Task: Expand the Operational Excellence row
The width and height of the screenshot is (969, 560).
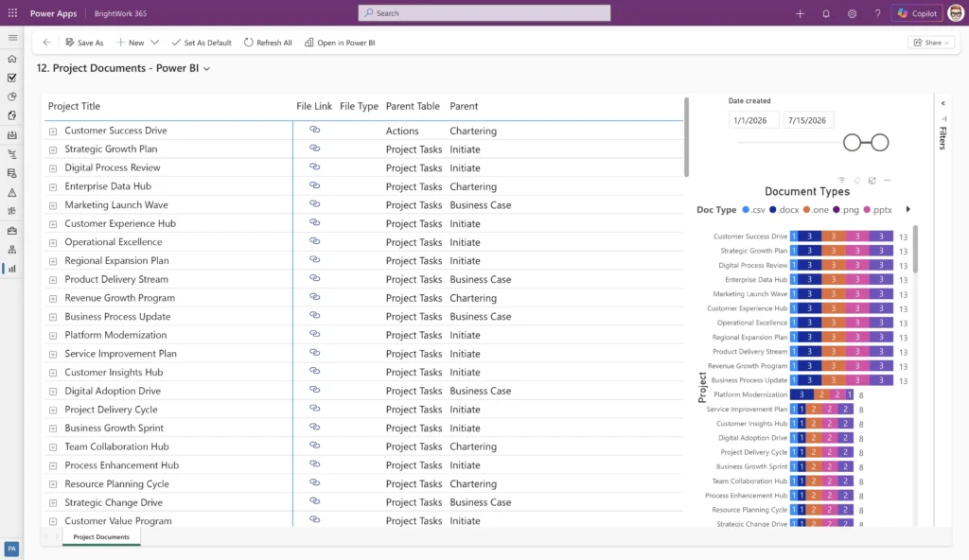Action: click(53, 242)
